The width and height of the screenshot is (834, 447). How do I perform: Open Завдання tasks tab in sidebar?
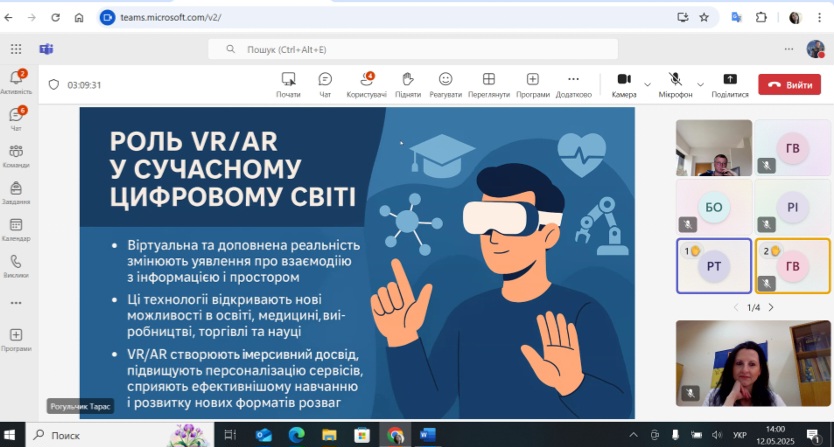coord(15,192)
